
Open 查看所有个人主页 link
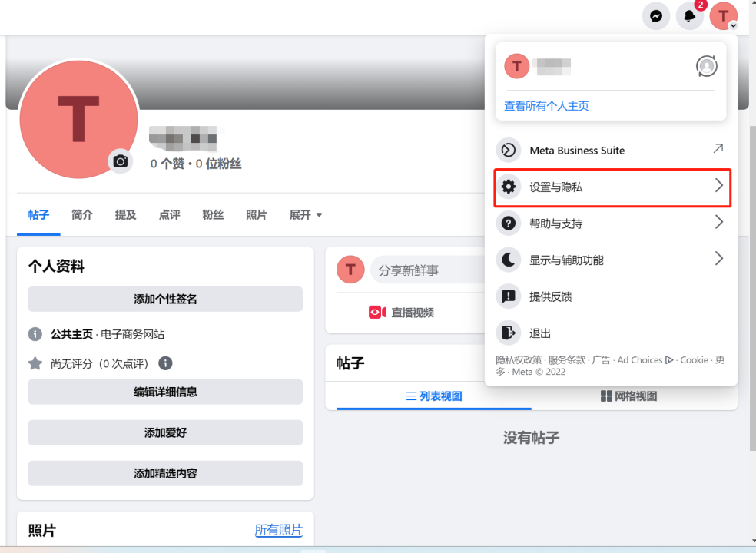[545, 106]
